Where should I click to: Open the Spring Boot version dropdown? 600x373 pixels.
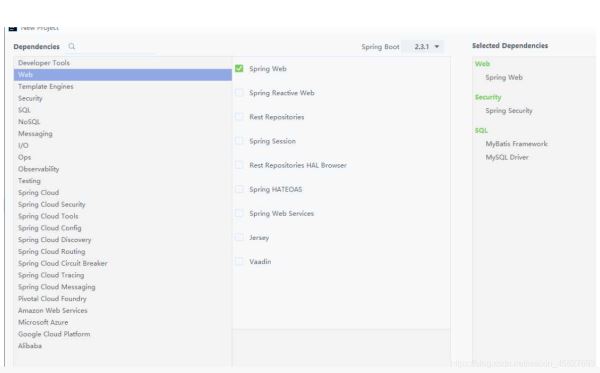click(x=424, y=47)
